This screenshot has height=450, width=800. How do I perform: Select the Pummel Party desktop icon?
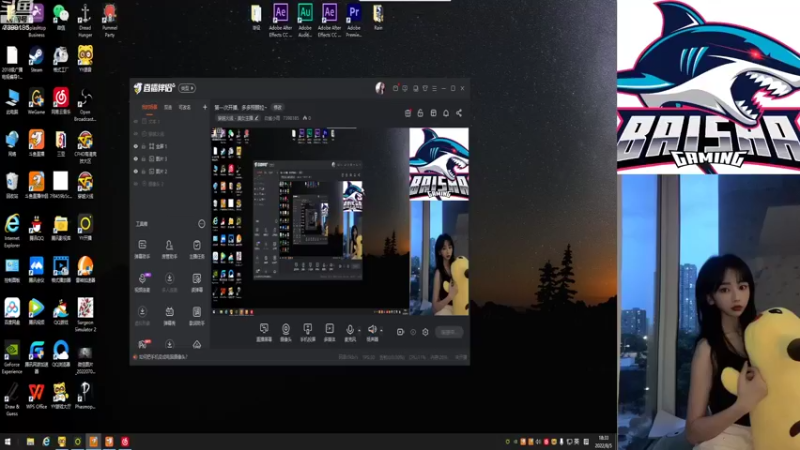109,19
